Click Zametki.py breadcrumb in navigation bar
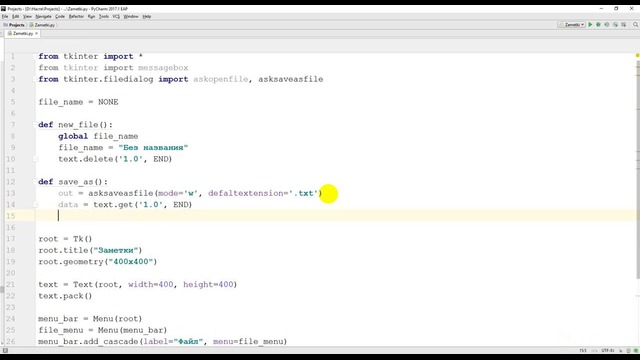The height and width of the screenshot is (360, 640). coord(42,25)
